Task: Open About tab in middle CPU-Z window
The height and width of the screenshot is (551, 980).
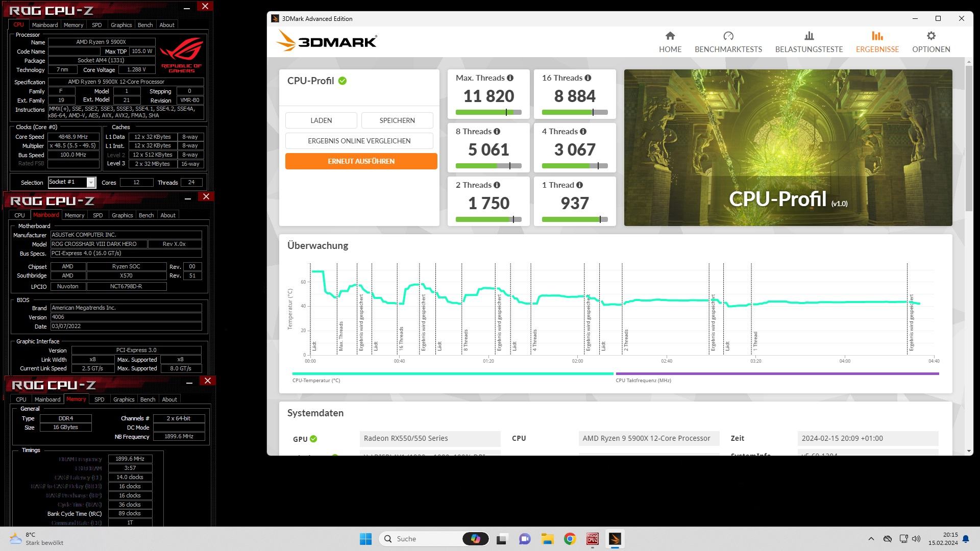Action: (x=168, y=215)
